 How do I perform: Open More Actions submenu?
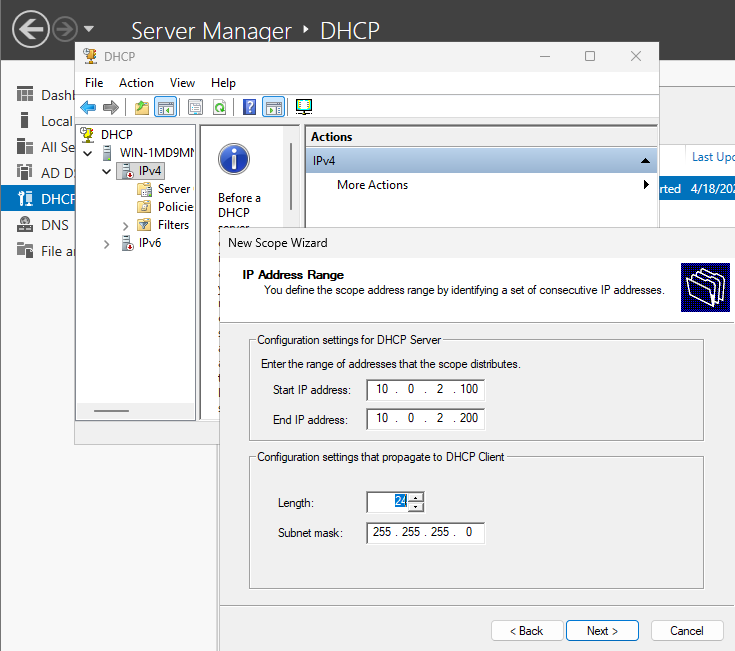point(481,185)
